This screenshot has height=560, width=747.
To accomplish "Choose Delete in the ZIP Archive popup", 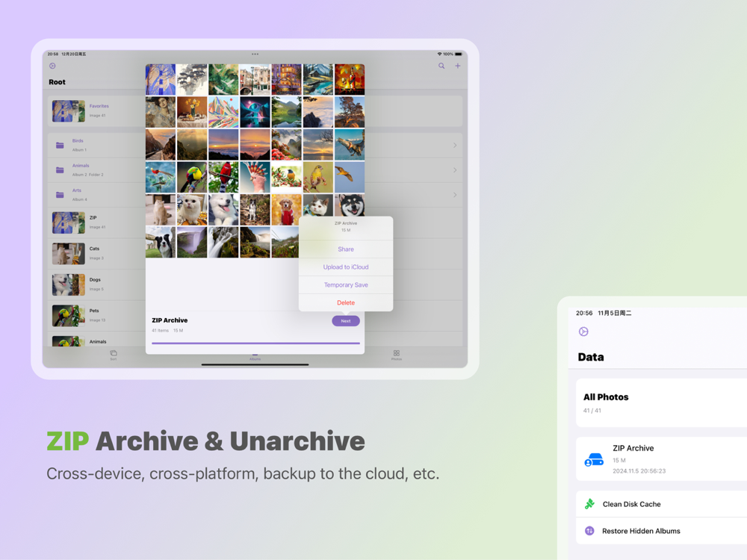I will (x=346, y=303).
